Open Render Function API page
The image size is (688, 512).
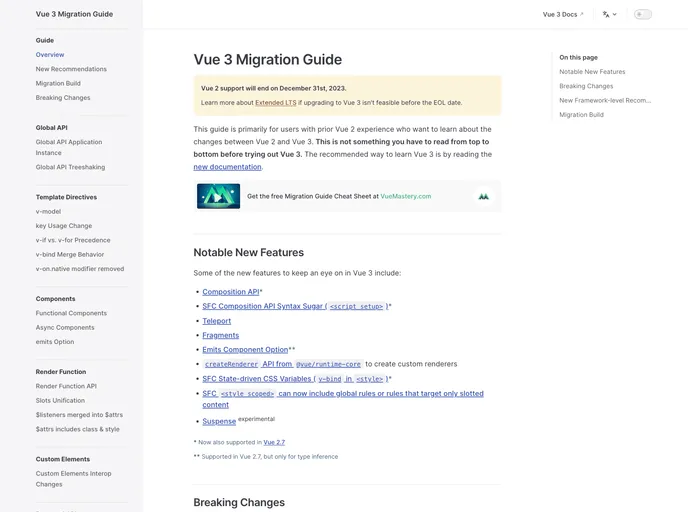[x=66, y=386]
